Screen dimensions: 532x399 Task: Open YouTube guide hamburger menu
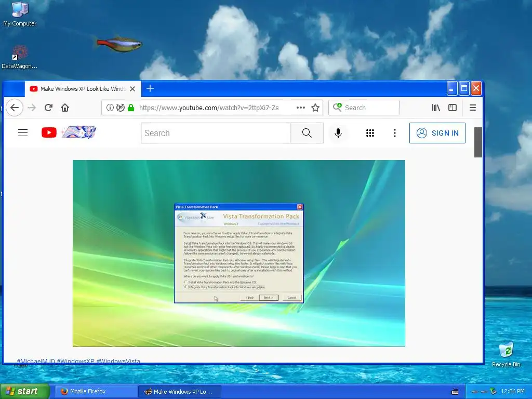point(23,132)
